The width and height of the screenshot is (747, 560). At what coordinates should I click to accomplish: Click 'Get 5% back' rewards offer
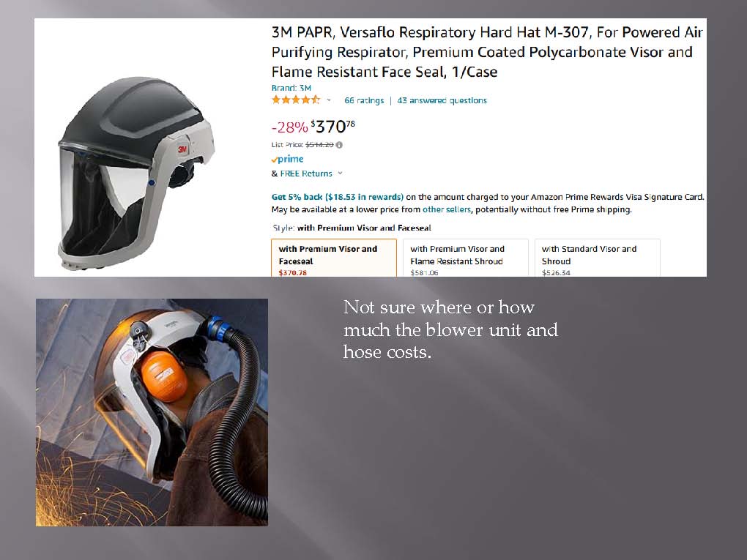338,197
